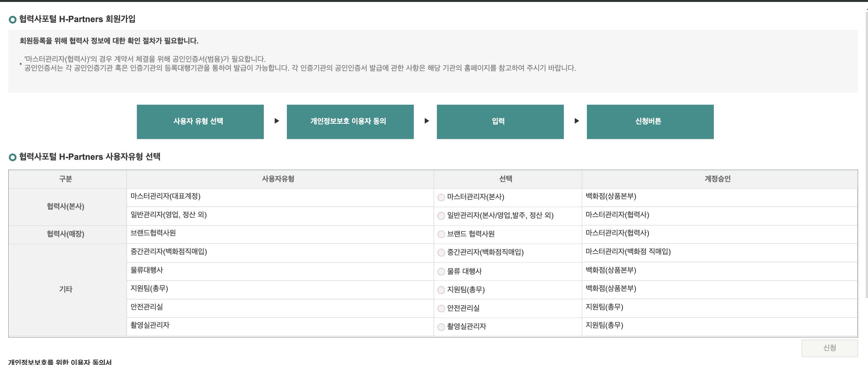The height and width of the screenshot is (365, 868).
Task: Select the 물류 대행사 radio button
Action: click(x=441, y=271)
